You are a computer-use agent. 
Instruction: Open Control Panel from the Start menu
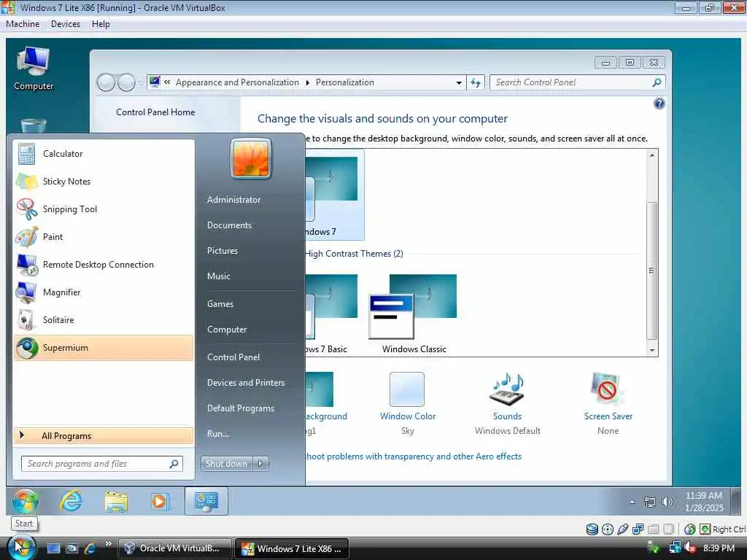pos(233,357)
